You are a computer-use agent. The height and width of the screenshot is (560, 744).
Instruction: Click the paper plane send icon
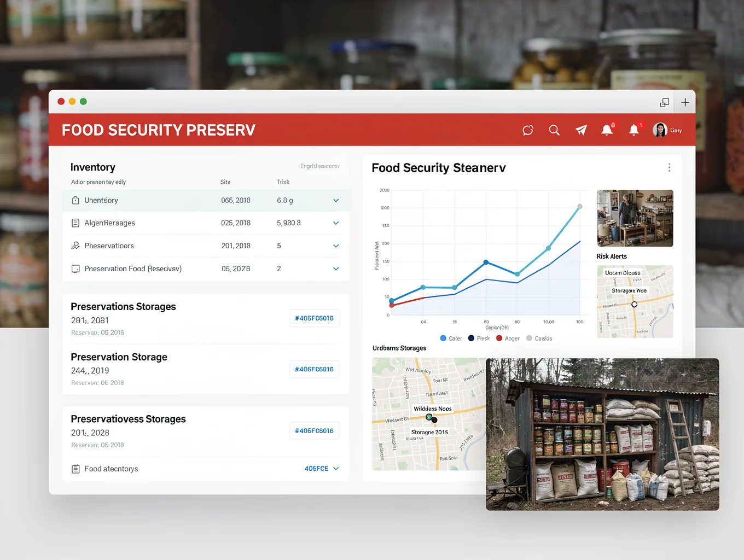[x=581, y=130]
